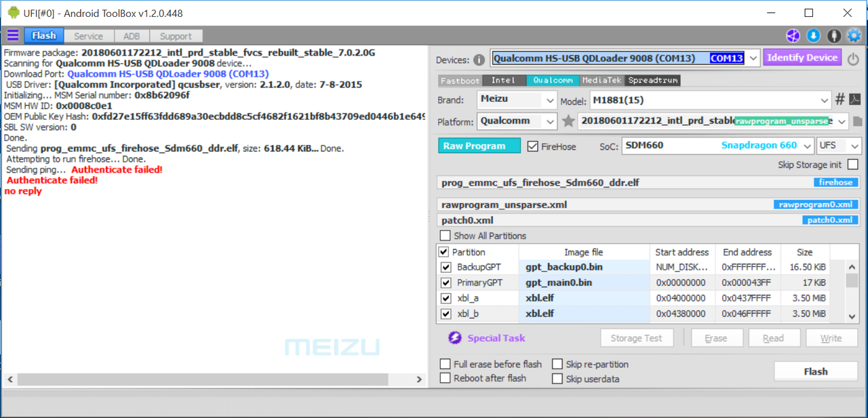Enable Skip re-partition checkbox
Image resolution: width=868 pixels, height=418 pixels.
click(557, 364)
